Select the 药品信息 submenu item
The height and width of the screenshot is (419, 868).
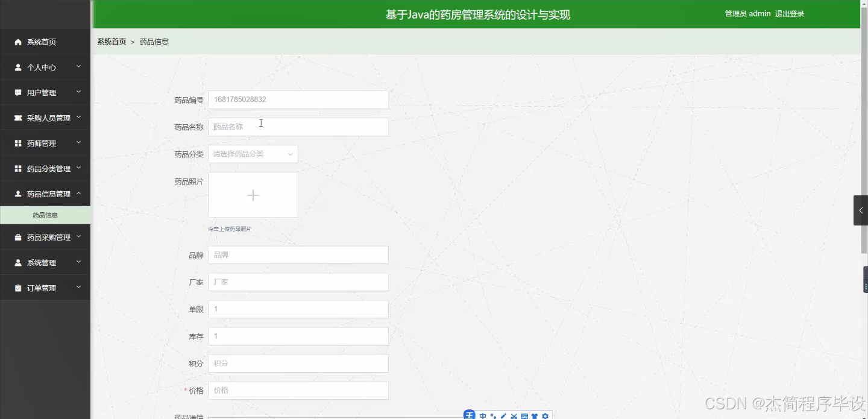(45, 214)
